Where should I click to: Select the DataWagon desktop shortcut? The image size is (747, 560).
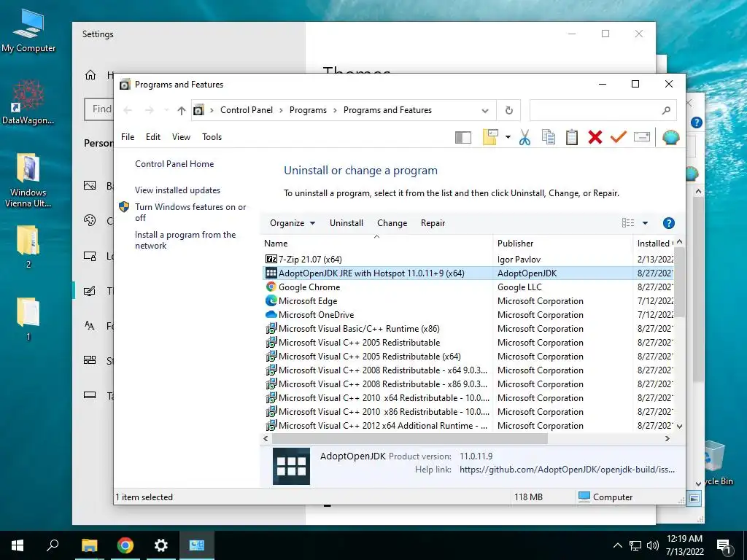28,102
